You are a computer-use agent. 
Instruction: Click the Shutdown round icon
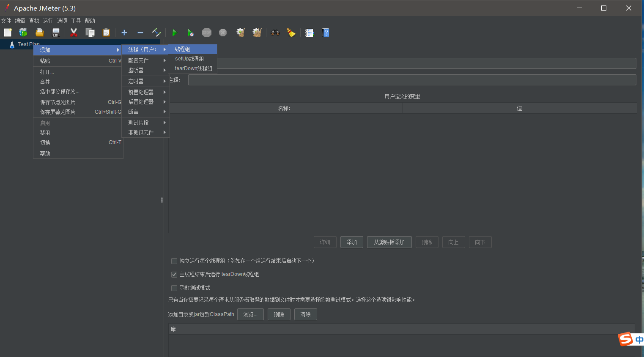[223, 33]
